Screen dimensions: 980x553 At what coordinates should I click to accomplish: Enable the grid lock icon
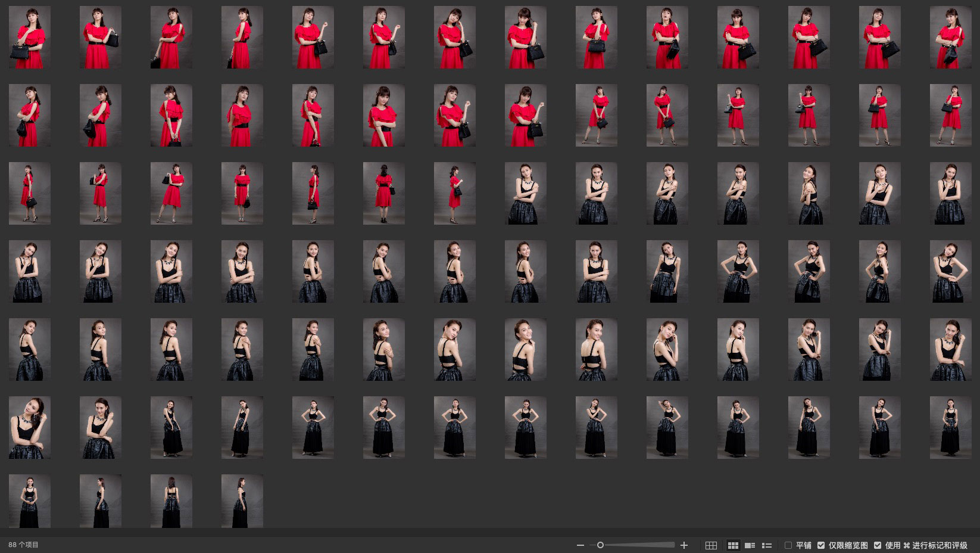711,545
